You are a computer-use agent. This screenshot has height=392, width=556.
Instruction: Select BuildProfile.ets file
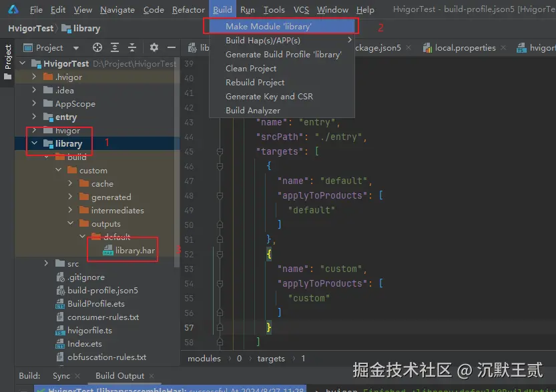click(x=90, y=304)
